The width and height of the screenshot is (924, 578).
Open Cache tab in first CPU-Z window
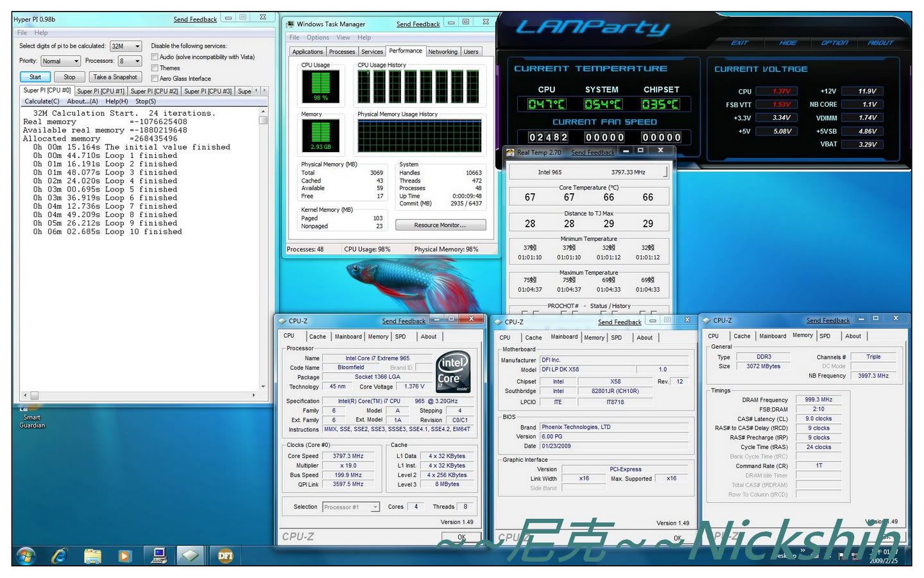tap(318, 337)
